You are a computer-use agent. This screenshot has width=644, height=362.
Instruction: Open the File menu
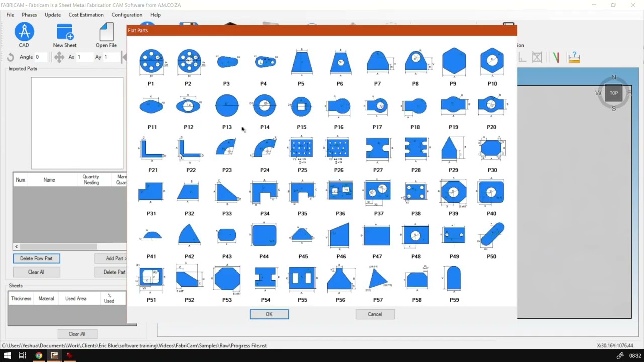(10, 15)
